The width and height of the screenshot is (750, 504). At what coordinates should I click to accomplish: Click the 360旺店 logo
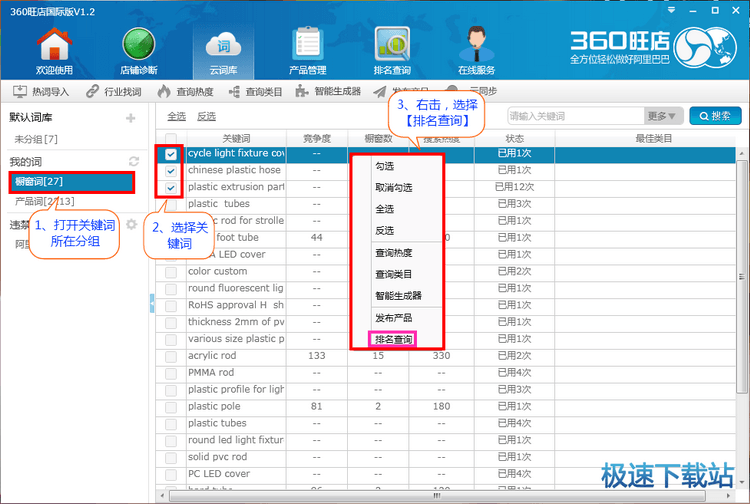[x=653, y=46]
